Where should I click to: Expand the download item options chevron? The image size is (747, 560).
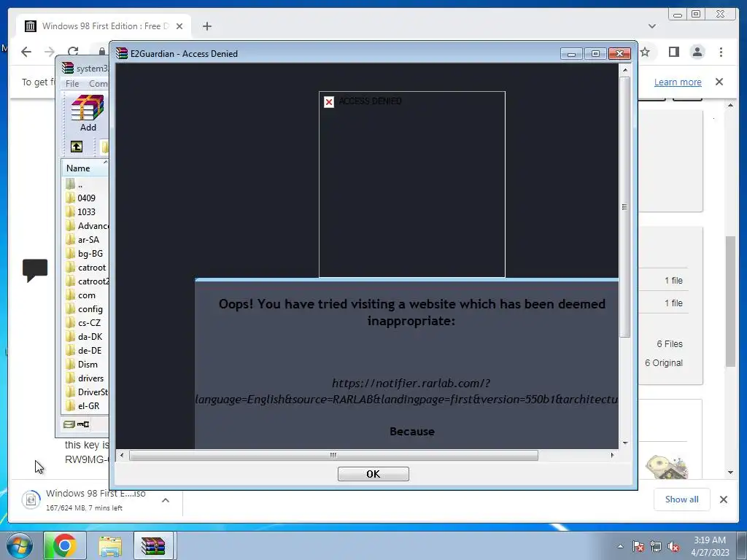click(x=166, y=500)
